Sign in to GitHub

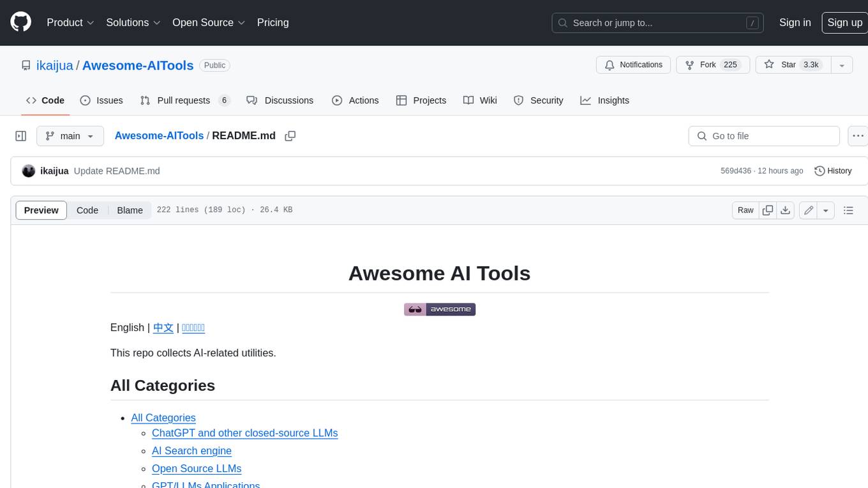tap(795, 22)
